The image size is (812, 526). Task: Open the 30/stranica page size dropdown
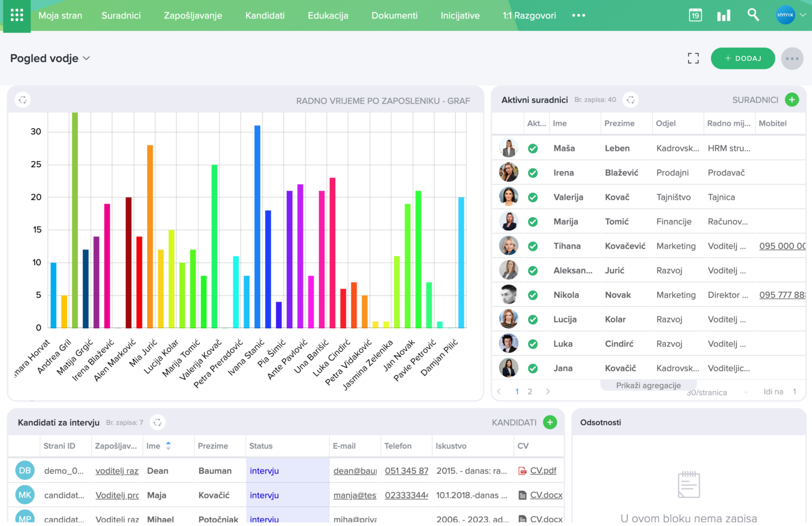click(x=717, y=392)
